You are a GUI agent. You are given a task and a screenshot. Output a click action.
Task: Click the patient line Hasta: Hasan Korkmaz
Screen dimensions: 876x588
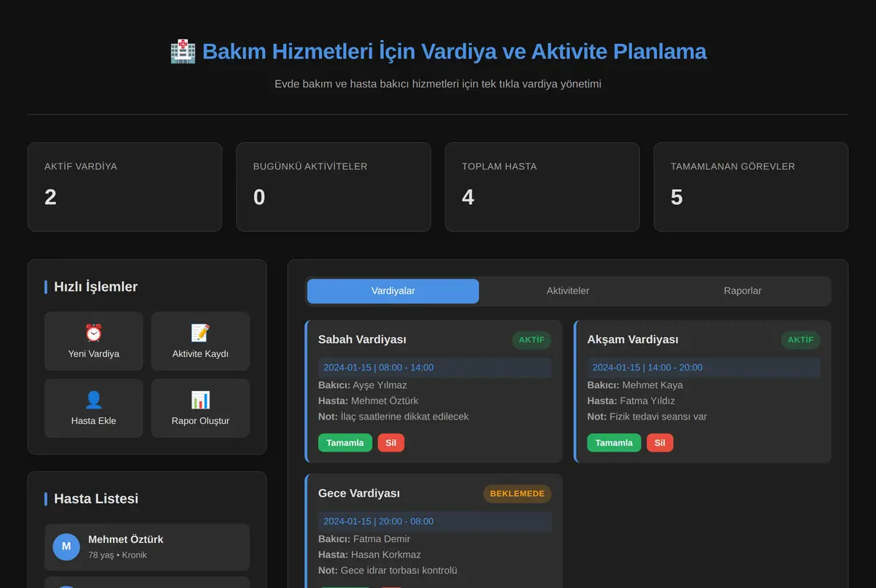(369, 554)
